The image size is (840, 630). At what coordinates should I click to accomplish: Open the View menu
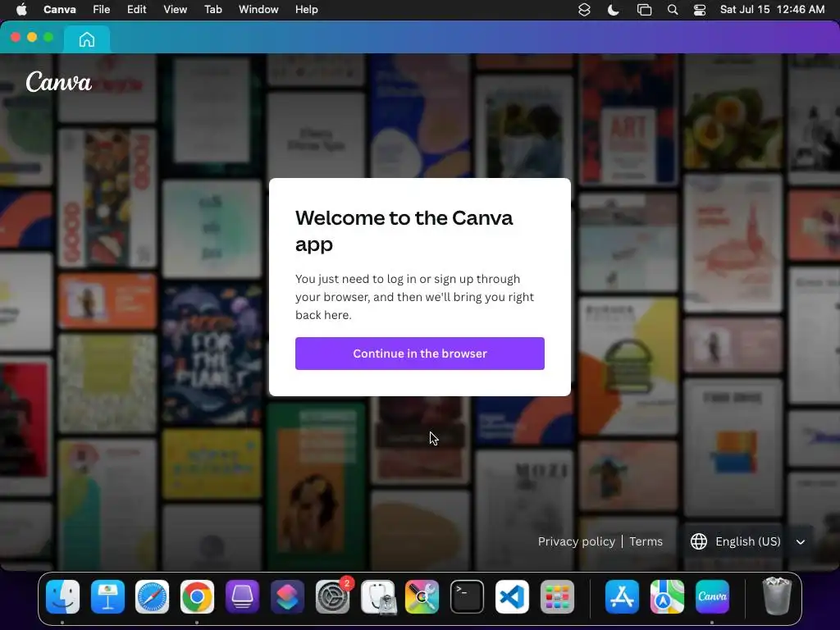tap(176, 10)
